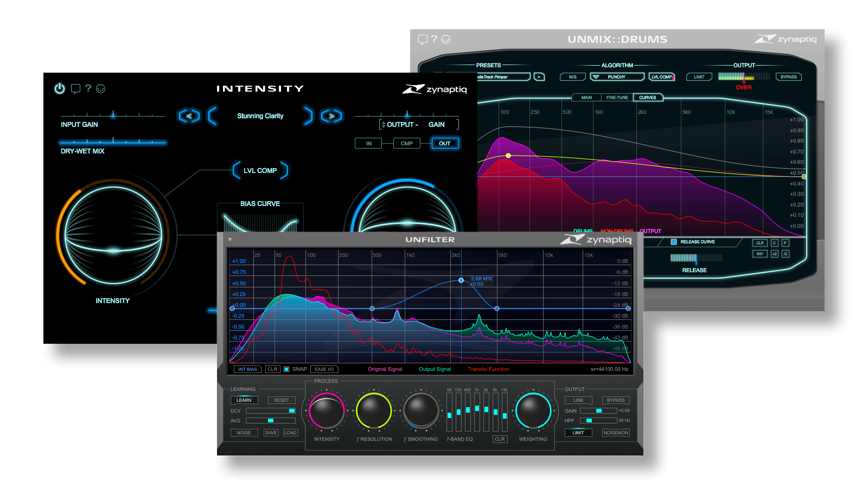Screen dimensions: 868x488
Task: Select CMP monitoring in INTENSITY
Action: pos(407,144)
